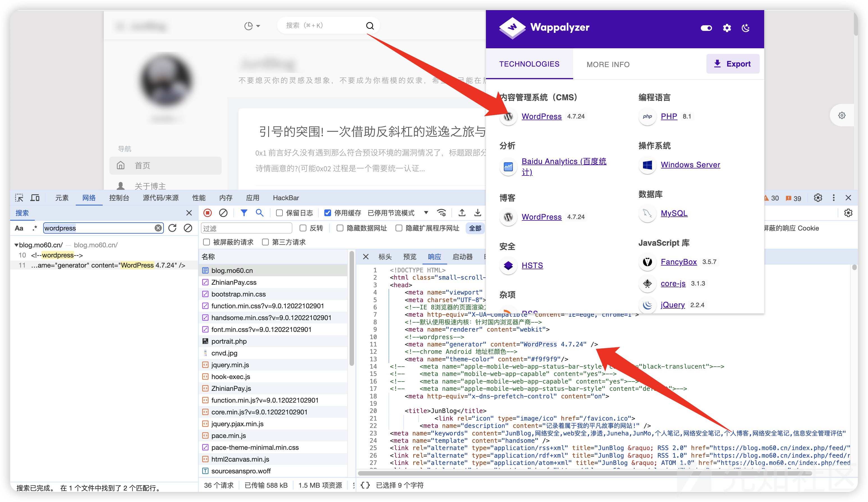Select the TECHNOLOGIES tab
Image resolution: width=868 pixels, height=502 pixels.
[x=529, y=64]
